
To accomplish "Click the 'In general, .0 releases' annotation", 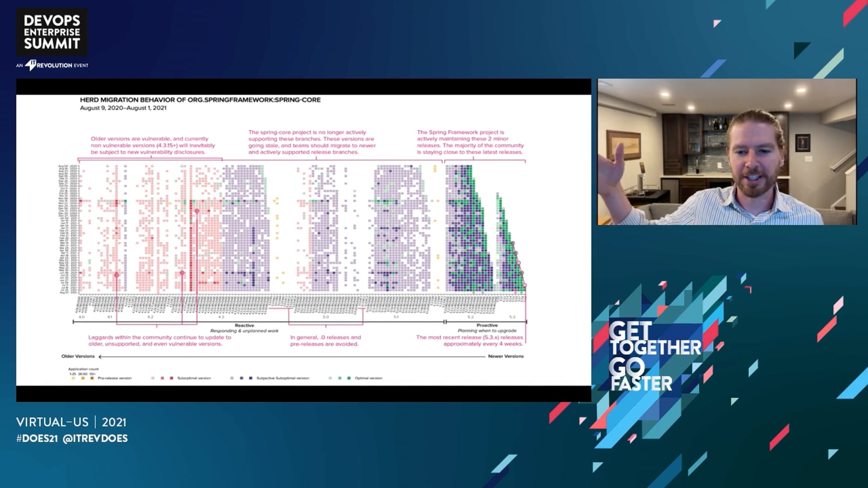I will [x=325, y=341].
